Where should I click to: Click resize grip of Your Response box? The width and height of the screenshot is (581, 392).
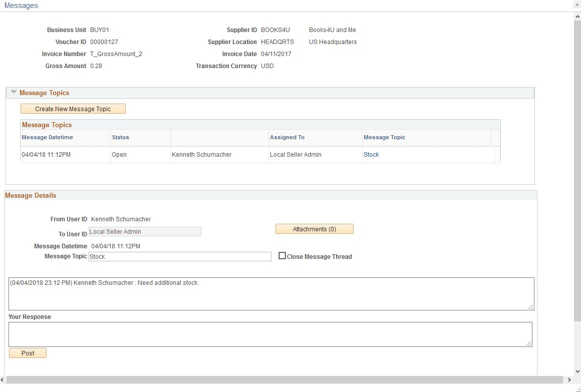pos(529,343)
